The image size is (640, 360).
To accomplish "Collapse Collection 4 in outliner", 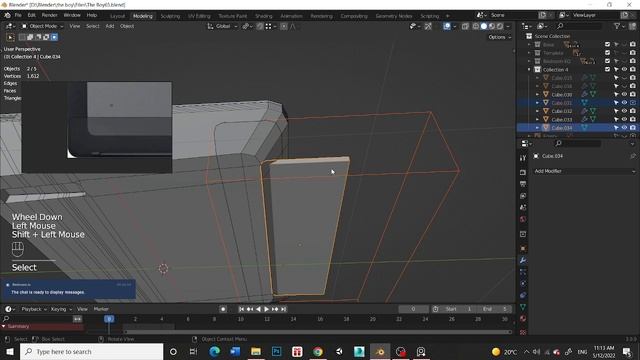I will (530, 69).
